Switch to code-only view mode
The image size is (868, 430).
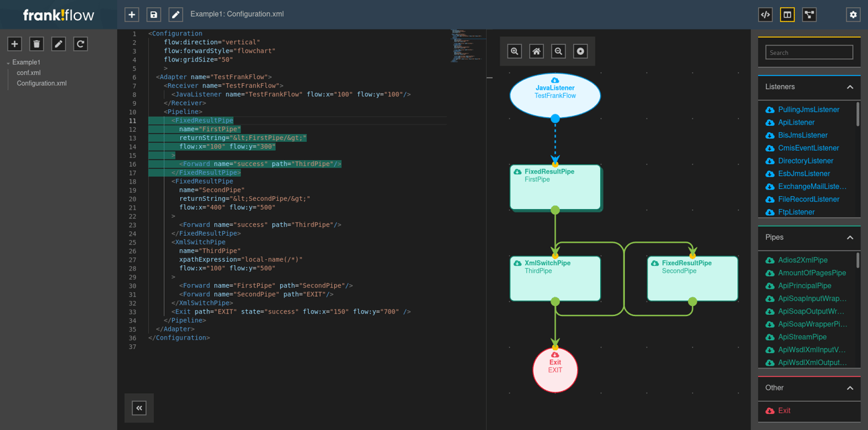coord(765,14)
